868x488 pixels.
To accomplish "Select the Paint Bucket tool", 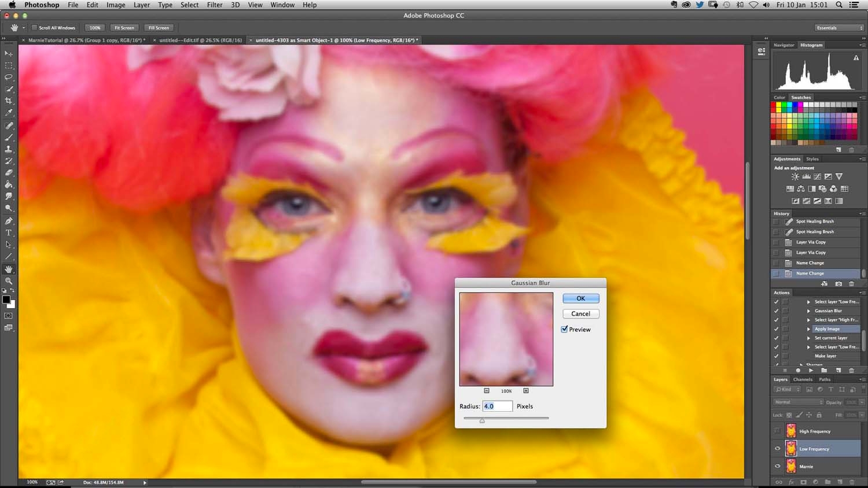I will pyautogui.click(x=9, y=184).
